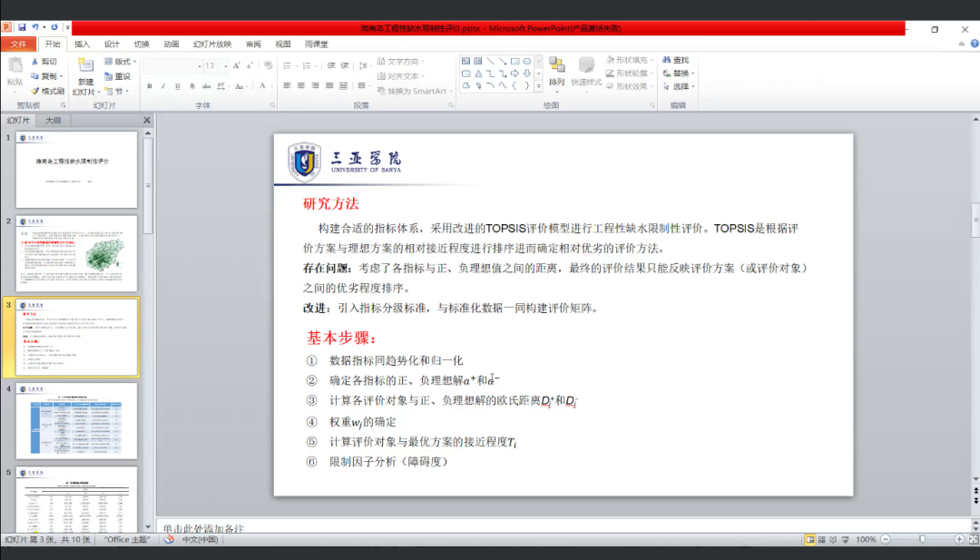Toggle Underline text formatting
The height and width of the screenshot is (560, 980).
click(177, 86)
